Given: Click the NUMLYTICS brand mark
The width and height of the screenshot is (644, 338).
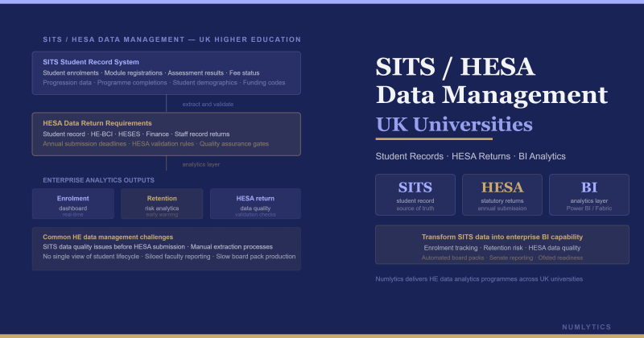Looking at the screenshot, I should (x=587, y=327).
